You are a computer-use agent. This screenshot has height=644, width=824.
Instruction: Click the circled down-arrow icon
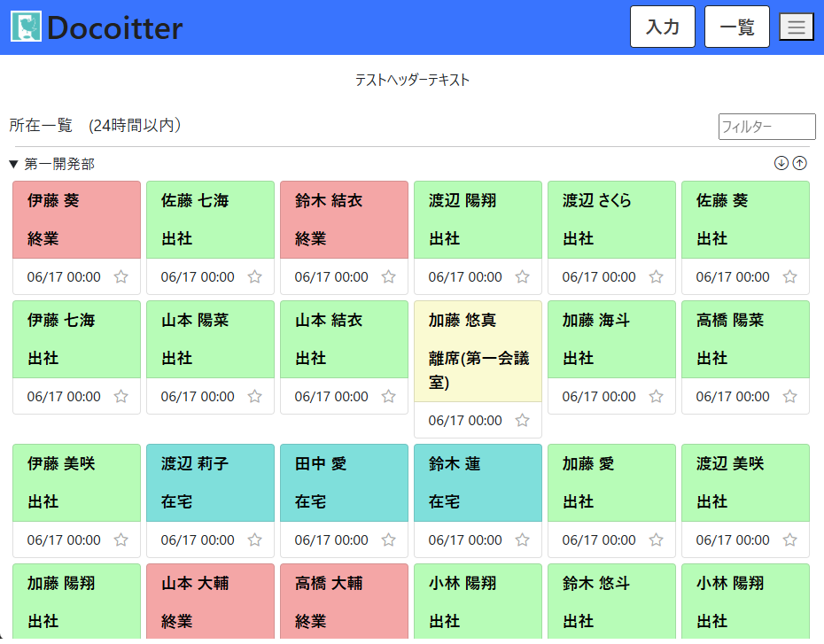click(x=781, y=163)
